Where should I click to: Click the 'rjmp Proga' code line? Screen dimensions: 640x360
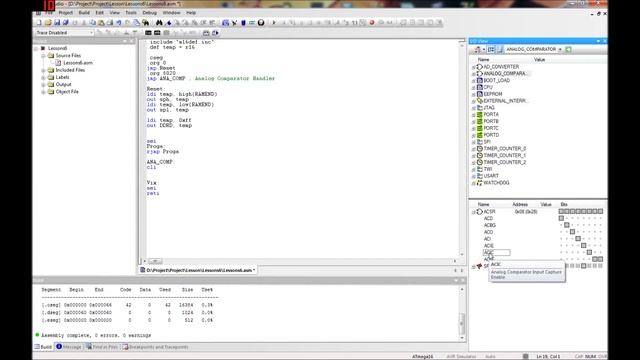click(x=163, y=151)
